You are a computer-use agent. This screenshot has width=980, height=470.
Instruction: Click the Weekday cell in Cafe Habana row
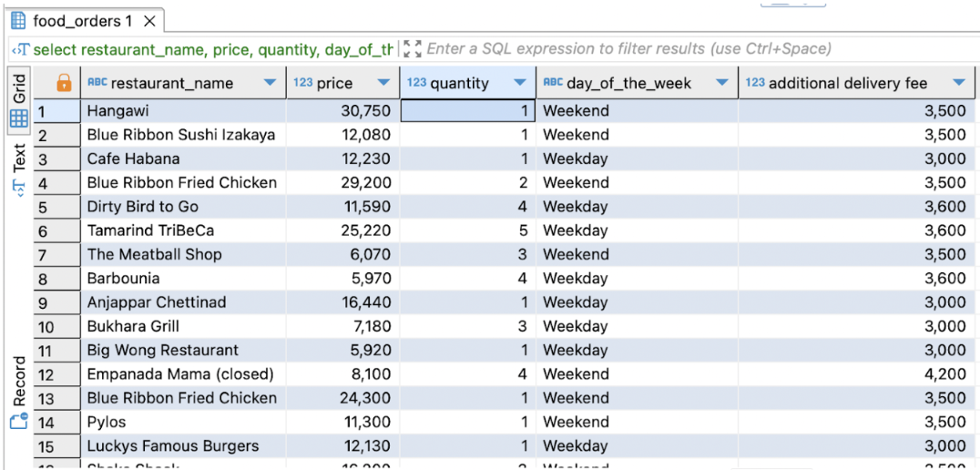[x=637, y=158]
